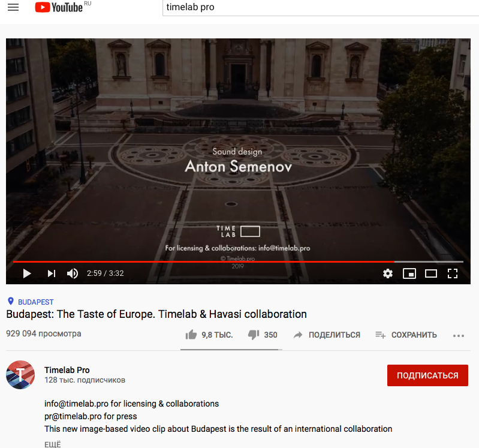Mute the video volume
Screen dimensions: 479x448
pos(73,273)
